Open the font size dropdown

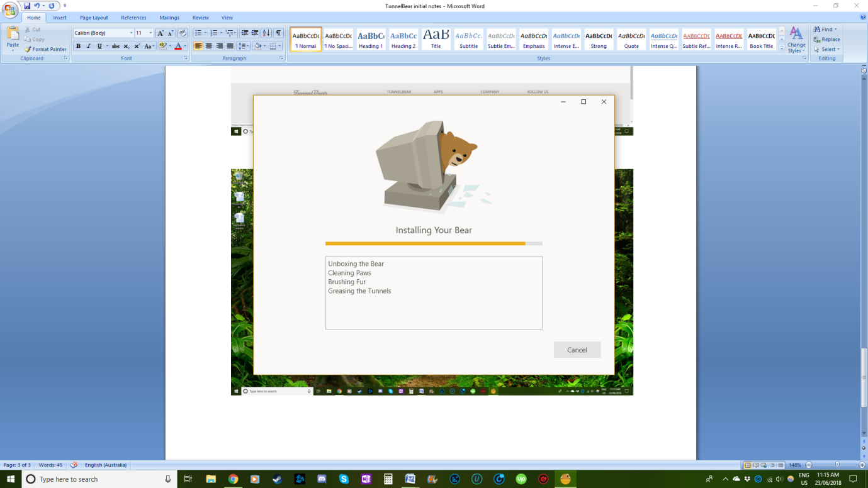tap(150, 33)
